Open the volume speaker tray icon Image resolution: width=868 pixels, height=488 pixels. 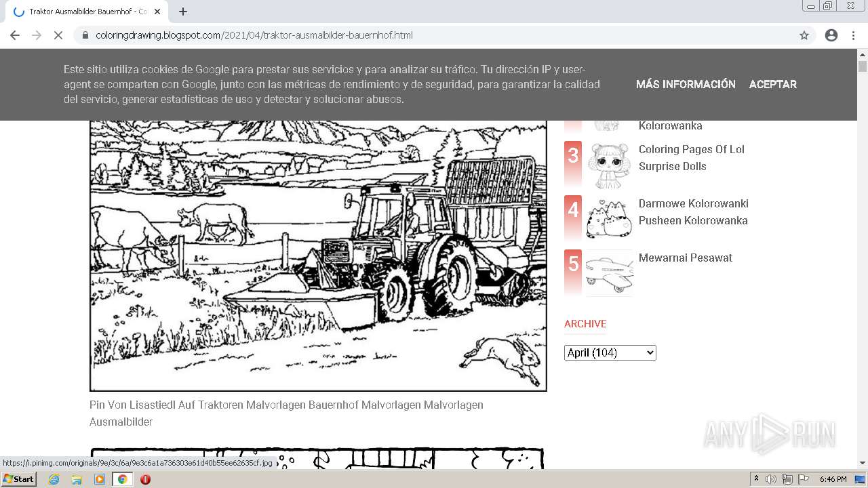coord(771,479)
